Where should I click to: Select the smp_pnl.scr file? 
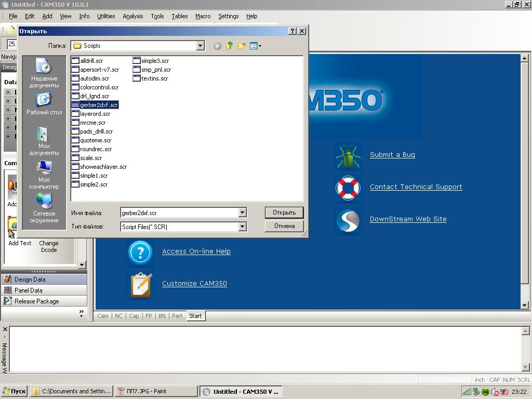coord(152,70)
